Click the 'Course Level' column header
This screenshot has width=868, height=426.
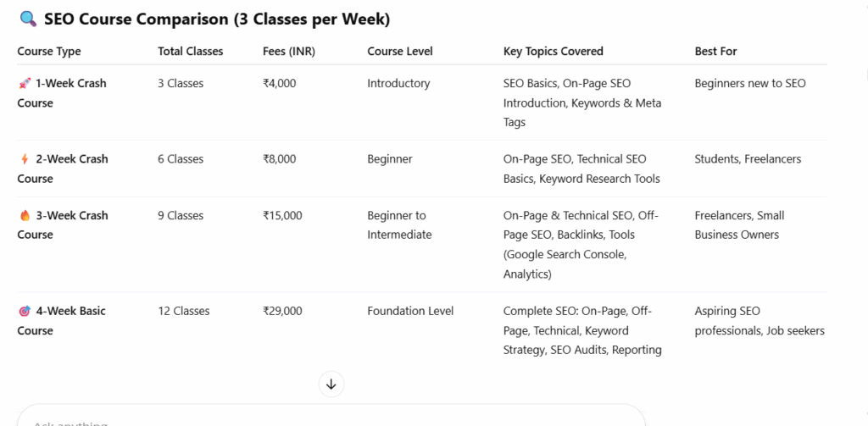coord(400,52)
